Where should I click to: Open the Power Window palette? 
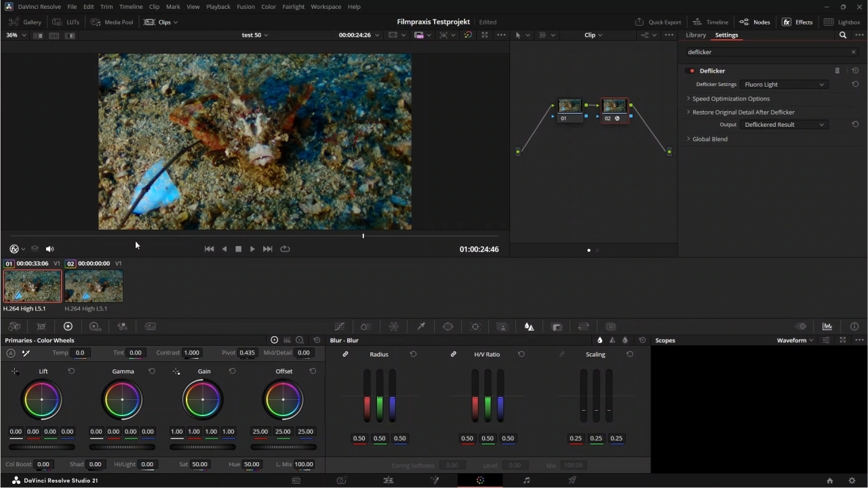tap(448, 327)
